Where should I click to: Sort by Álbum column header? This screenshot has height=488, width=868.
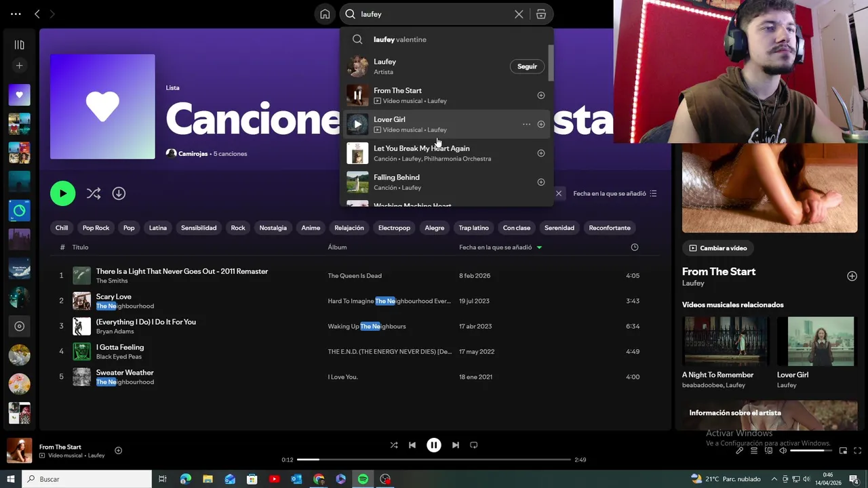tap(337, 247)
